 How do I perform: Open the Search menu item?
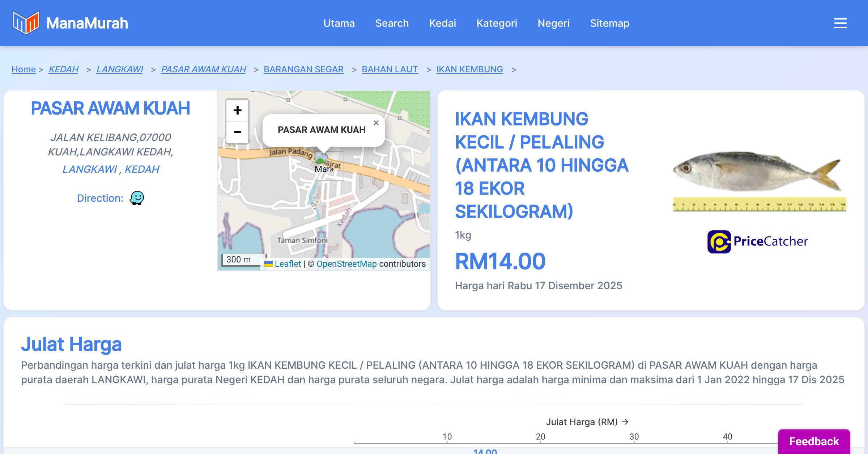(392, 23)
